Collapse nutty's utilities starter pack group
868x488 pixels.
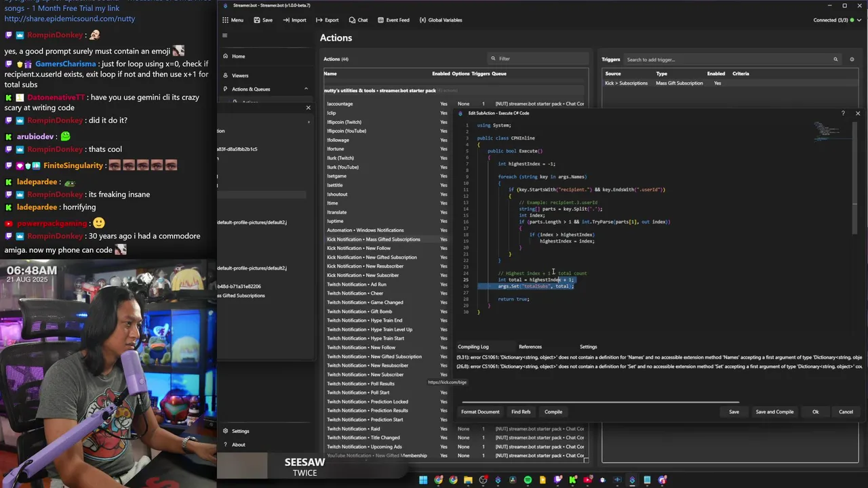coord(454,90)
